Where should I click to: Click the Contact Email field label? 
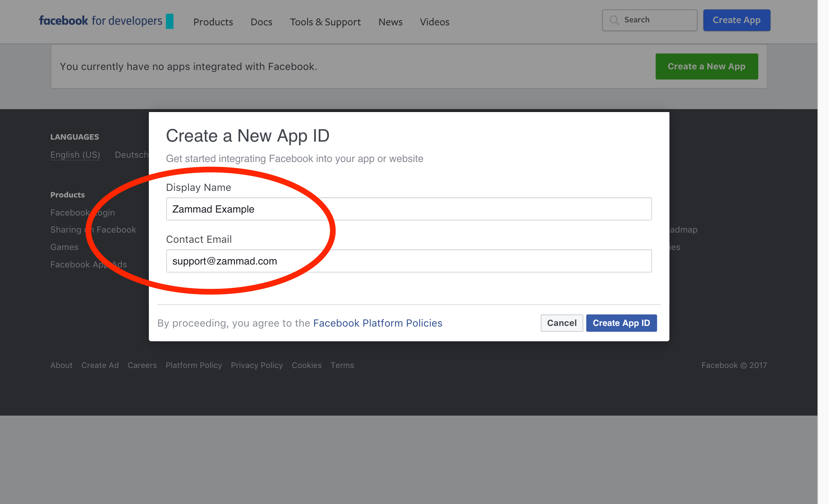198,239
